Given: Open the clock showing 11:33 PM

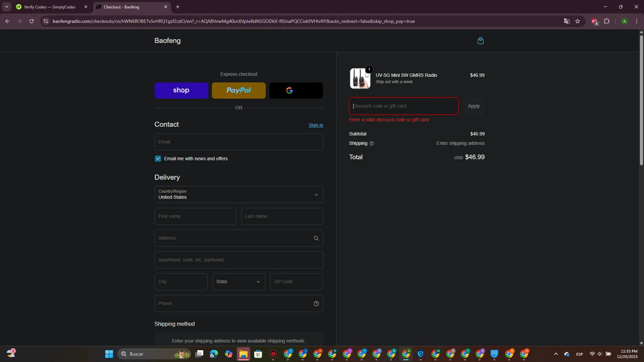Looking at the screenshot, I should point(627,354).
